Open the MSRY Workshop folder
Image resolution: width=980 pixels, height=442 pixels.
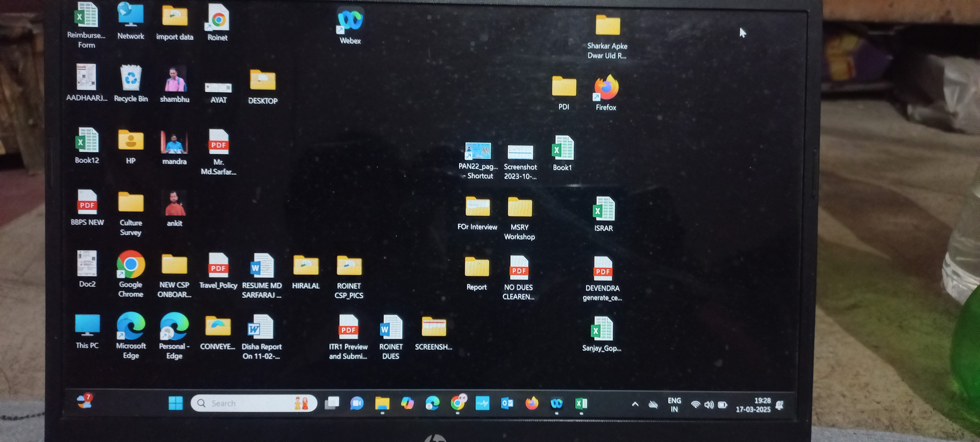(520, 218)
